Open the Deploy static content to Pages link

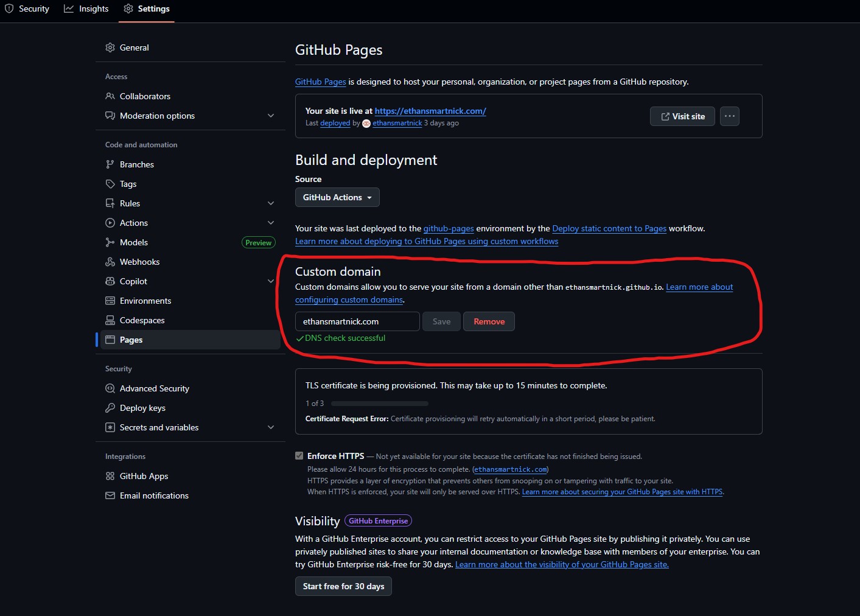click(x=609, y=228)
